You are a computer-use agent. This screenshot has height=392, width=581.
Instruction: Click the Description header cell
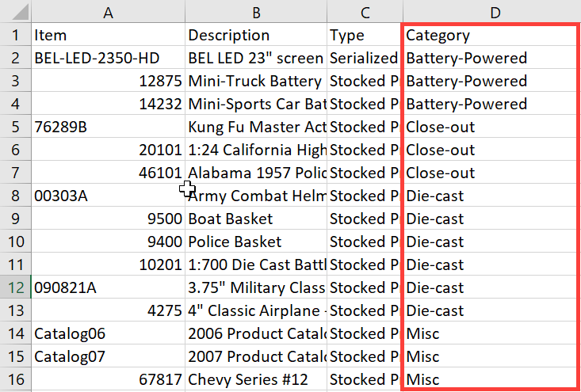click(x=255, y=36)
